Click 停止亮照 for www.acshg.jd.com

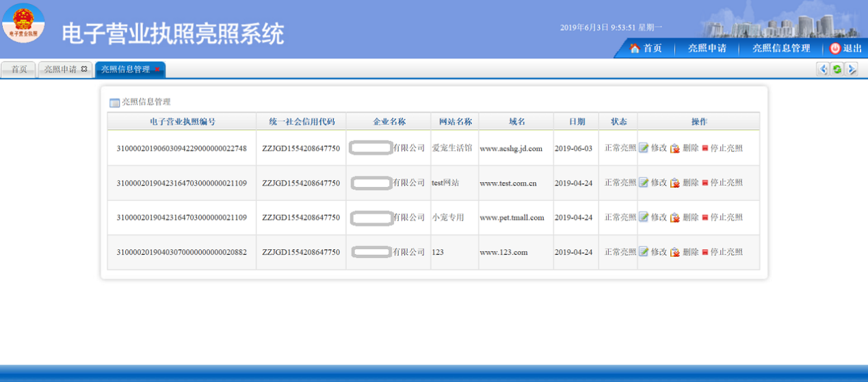[726, 148]
